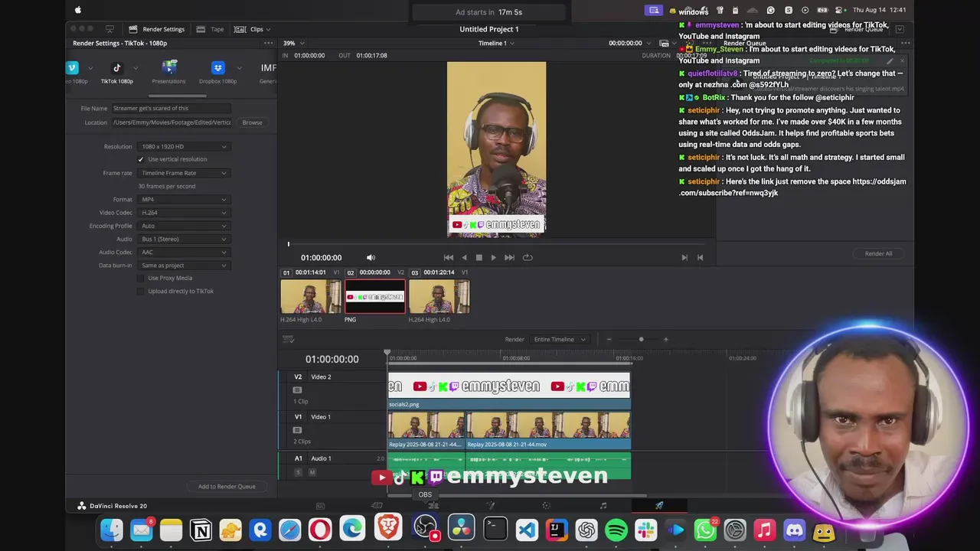Screen dimensions: 980x551
Task: Click the Video 1 track clip-type icon
Action: 298,430
